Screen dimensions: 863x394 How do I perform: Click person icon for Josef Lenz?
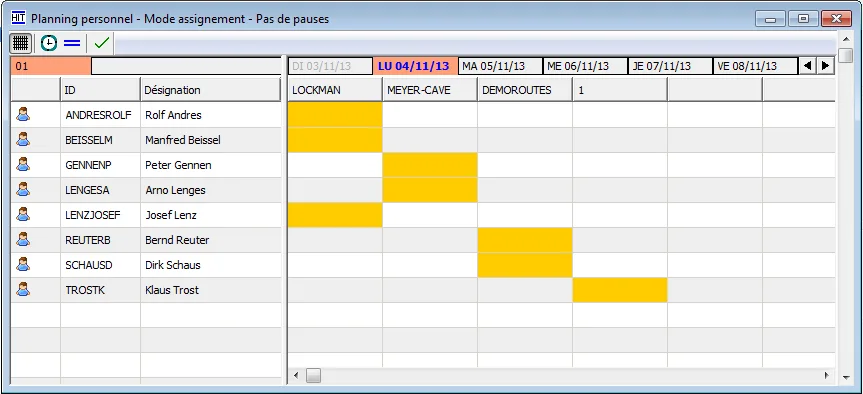point(23,215)
